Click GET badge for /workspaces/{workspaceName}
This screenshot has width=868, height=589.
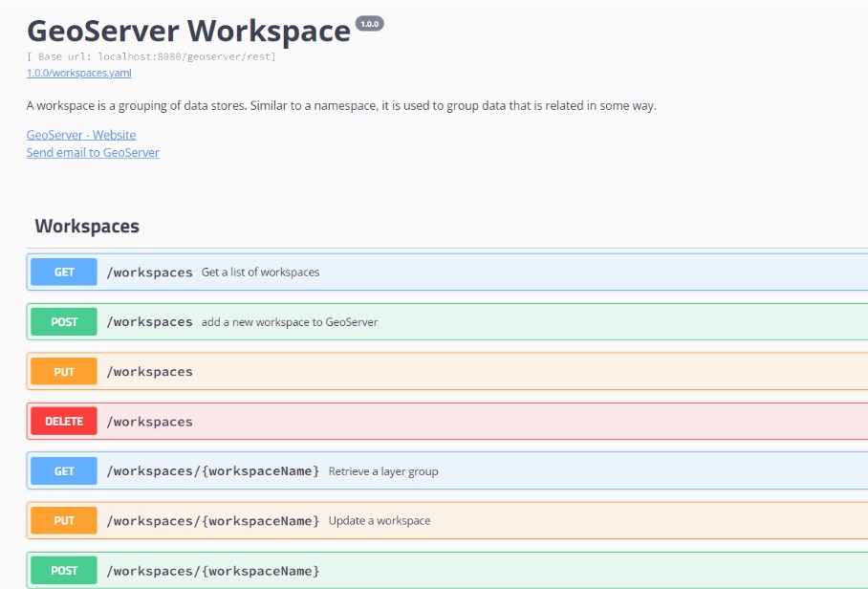64,471
